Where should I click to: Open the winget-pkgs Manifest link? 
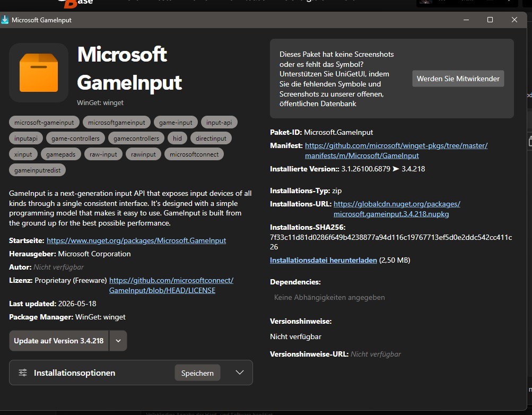pyautogui.click(x=396, y=150)
